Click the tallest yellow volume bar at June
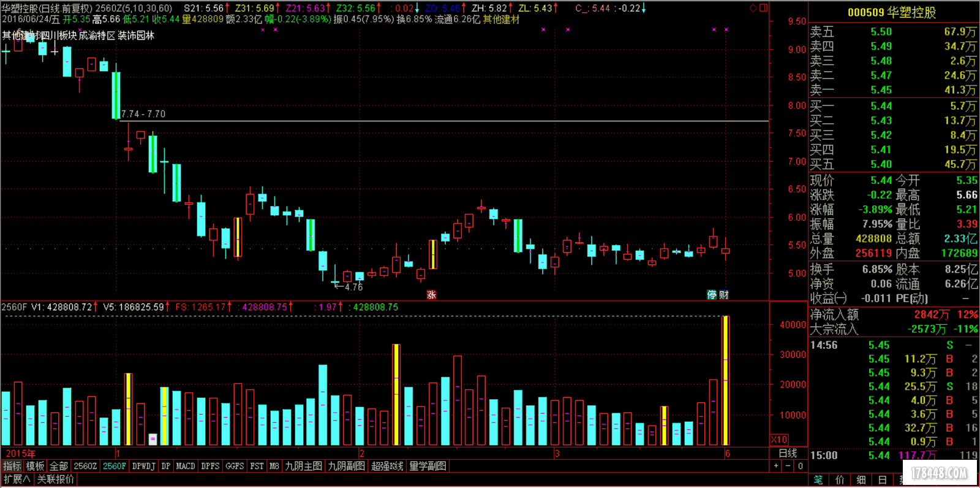The image size is (980, 488). coord(726,381)
